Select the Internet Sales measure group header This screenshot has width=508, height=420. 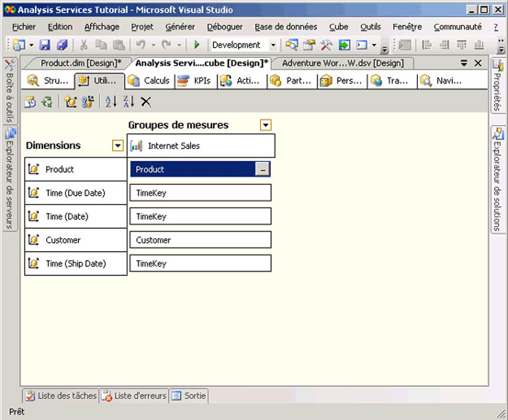(x=201, y=146)
